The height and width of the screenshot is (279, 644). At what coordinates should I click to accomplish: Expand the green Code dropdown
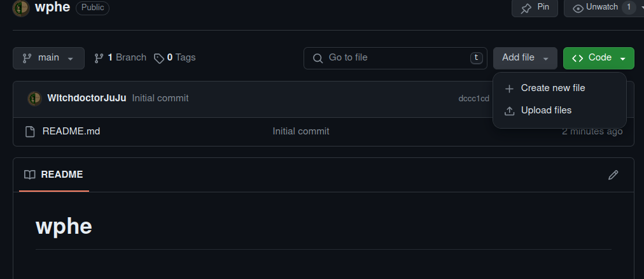598,58
